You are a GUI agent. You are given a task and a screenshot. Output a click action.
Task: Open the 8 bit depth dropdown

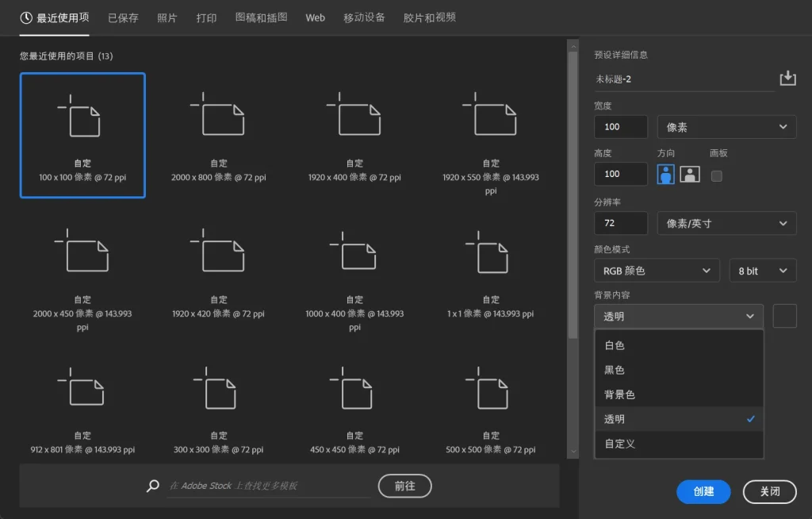click(762, 270)
